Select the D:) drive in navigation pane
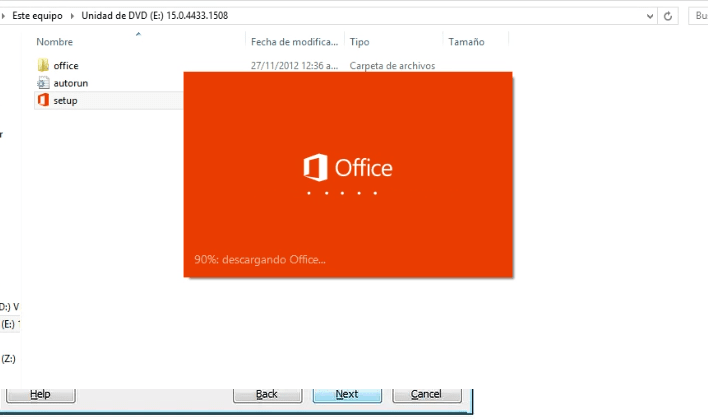708x419 pixels. [x=9, y=307]
